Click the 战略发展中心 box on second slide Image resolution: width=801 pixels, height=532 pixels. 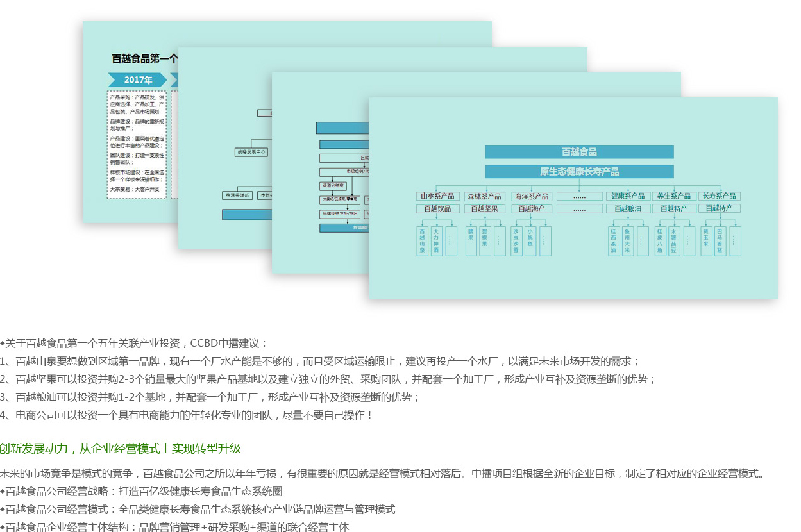coord(251,152)
